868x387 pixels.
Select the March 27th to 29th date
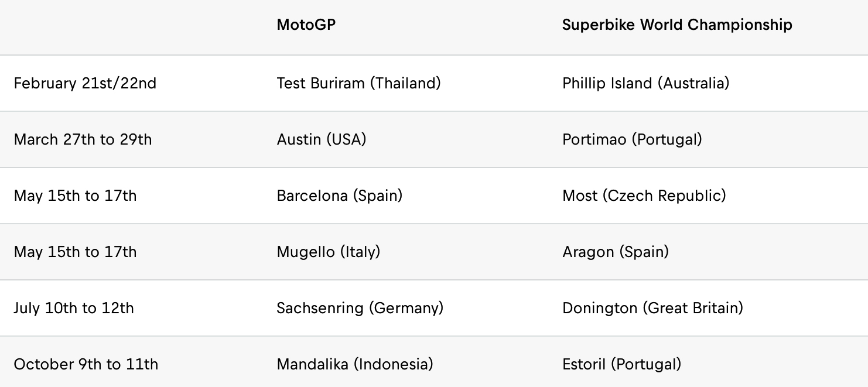[83, 139]
